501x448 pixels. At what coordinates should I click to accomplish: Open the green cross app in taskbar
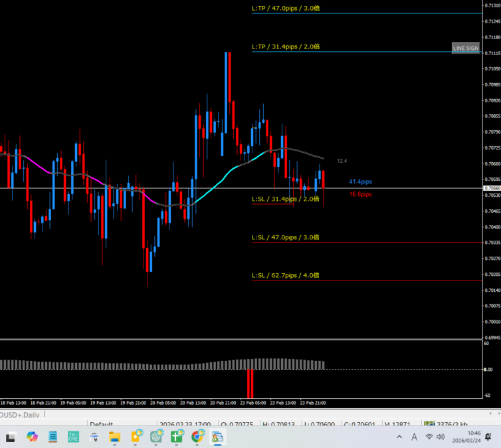pos(177,437)
